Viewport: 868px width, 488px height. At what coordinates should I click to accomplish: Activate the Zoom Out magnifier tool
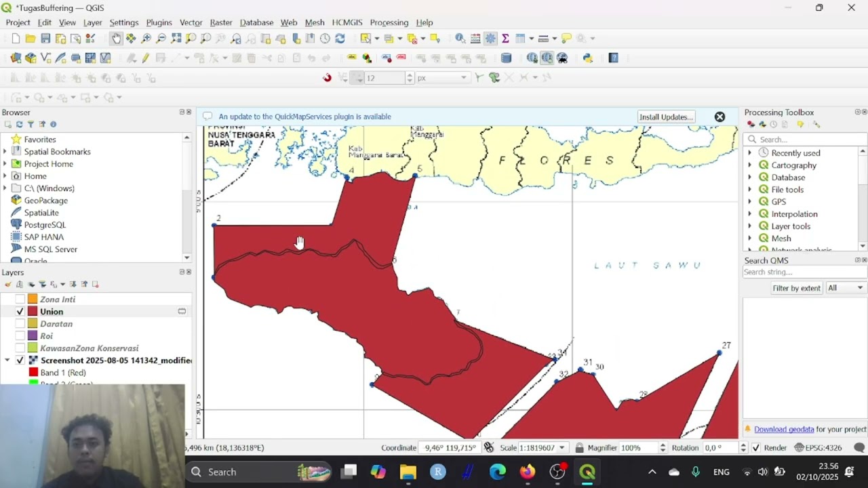point(161,39)
